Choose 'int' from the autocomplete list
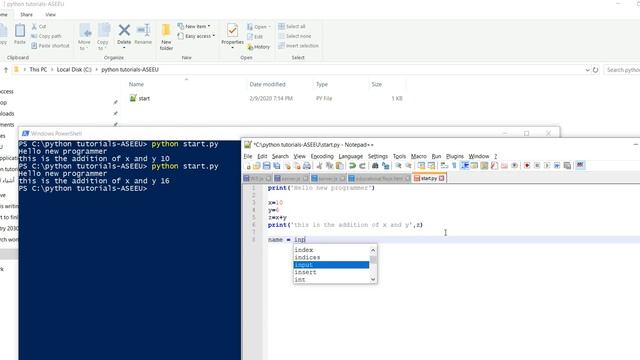 tap(331, 280)
